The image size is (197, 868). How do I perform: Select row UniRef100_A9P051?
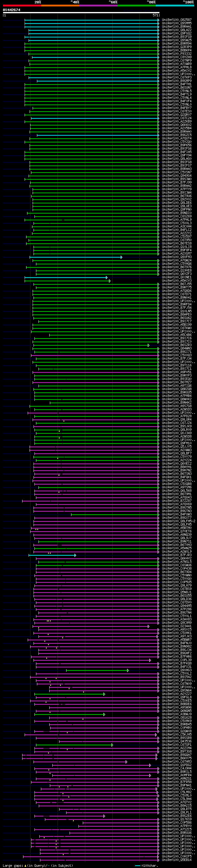(x=177, y=372)
